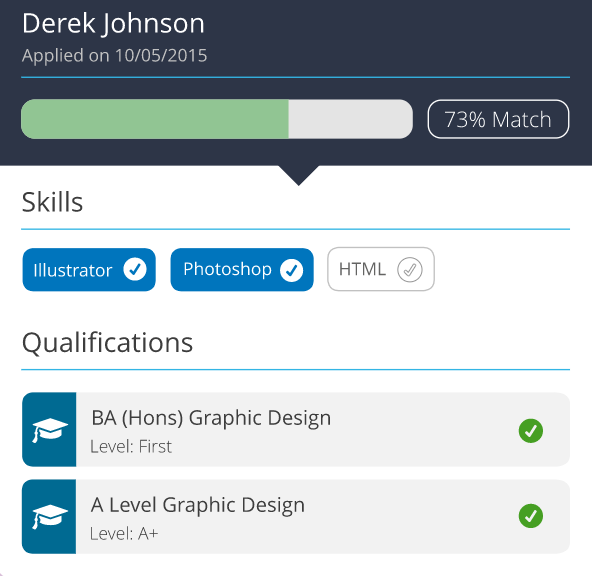Open Derek Johnson's name heading
The image size is (592, 576).
[x=113, y=24]
